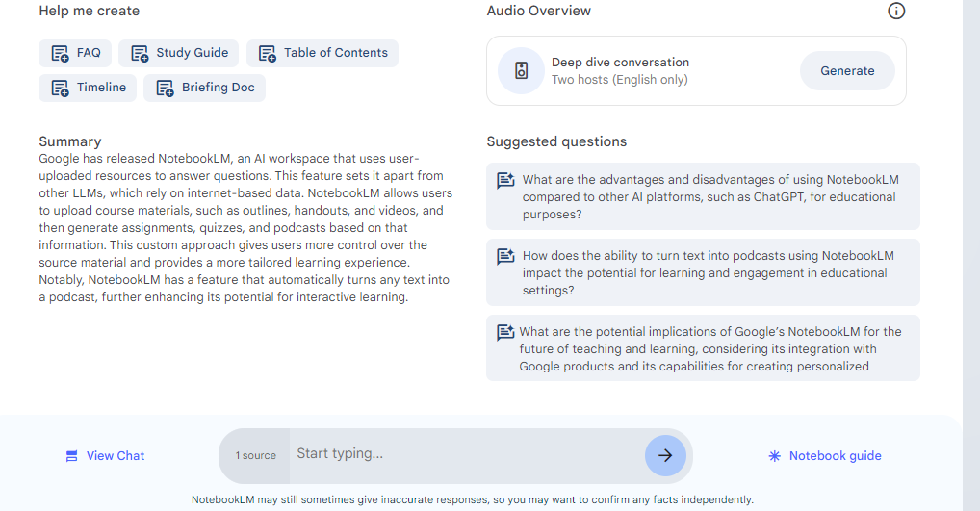Image resolution: width=980 pixels, height=511 pixels.
Task: Open the Notebook guide
Action: (x=825, y=456)
